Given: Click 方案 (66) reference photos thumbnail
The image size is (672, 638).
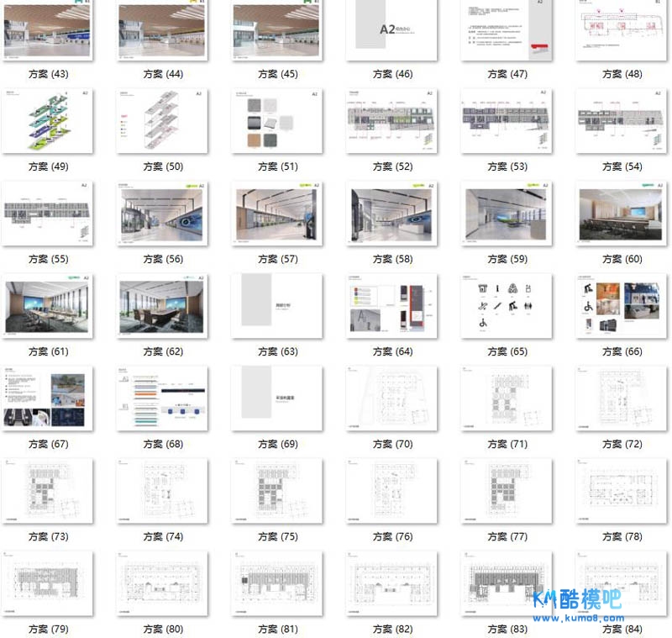Looking at the screenshot, I should click(622, 307).
